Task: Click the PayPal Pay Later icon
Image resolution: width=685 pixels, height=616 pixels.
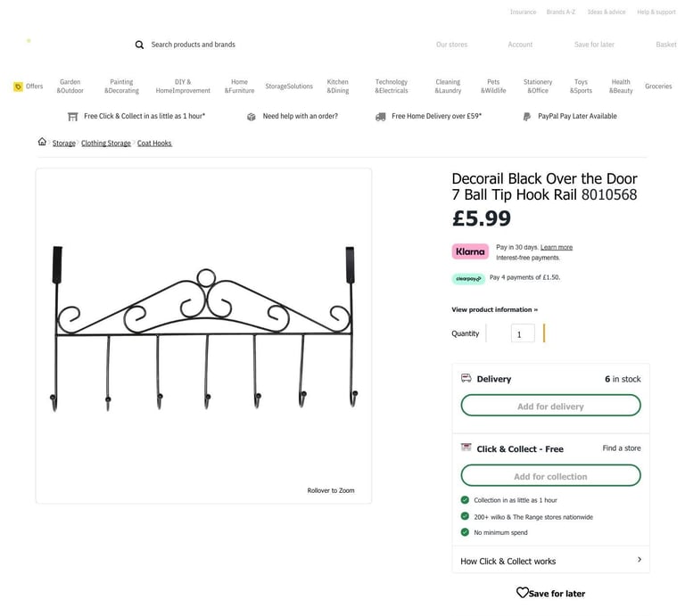Action: point(527,117)
